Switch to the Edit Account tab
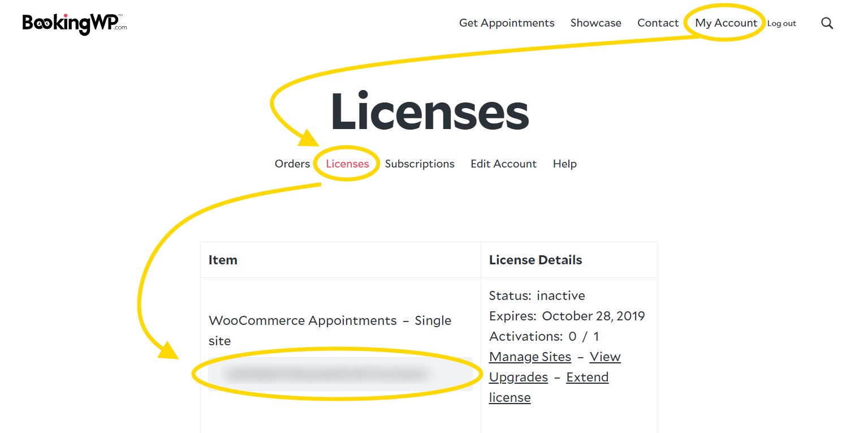 point(503,164)
